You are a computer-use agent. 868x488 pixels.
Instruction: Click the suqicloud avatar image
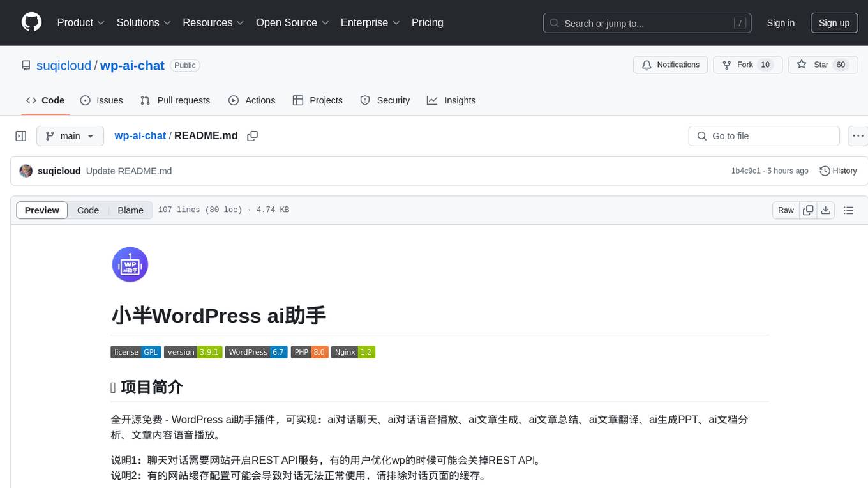pos(26,171)
